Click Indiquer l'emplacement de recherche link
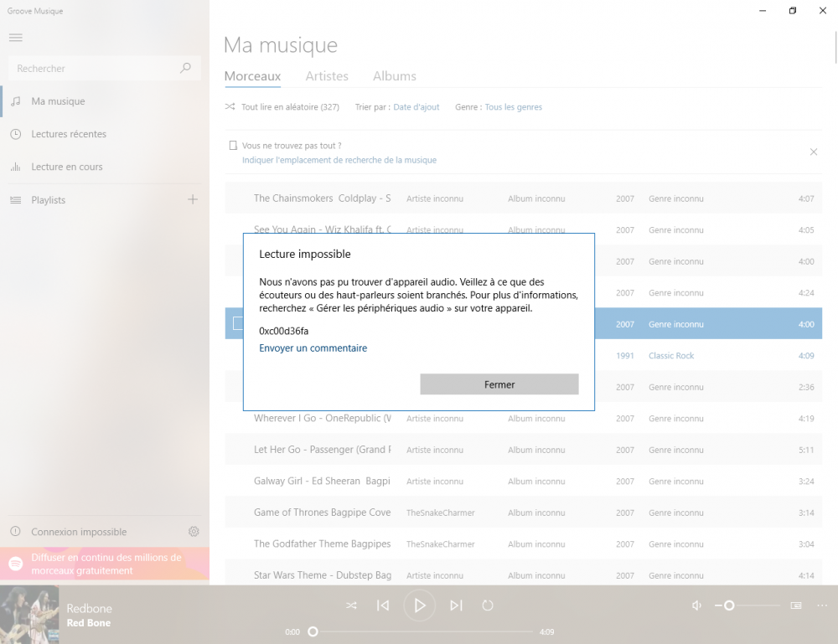The image size is (838, 644). pos(339,160)
